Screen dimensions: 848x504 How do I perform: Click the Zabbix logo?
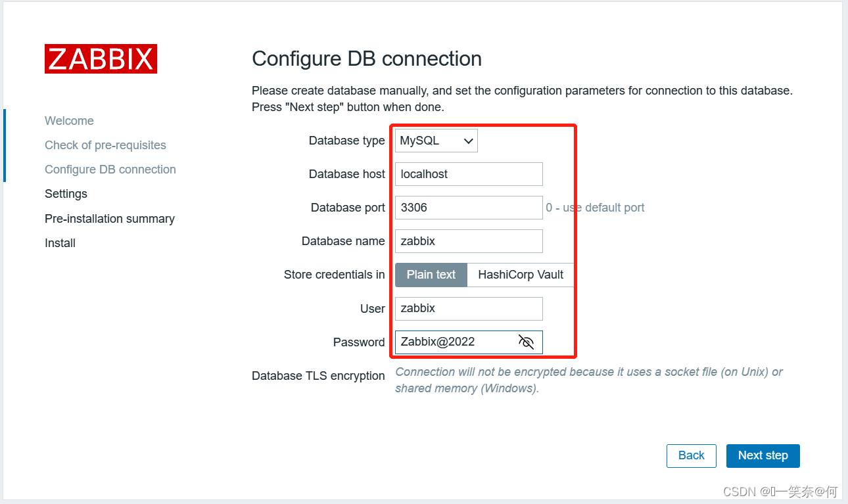pos(101,58)
